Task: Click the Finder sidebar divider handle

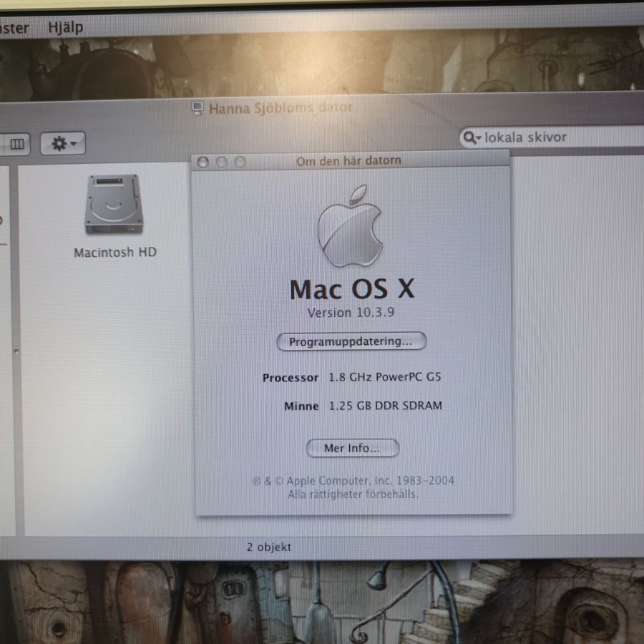Action: (17, 351)
